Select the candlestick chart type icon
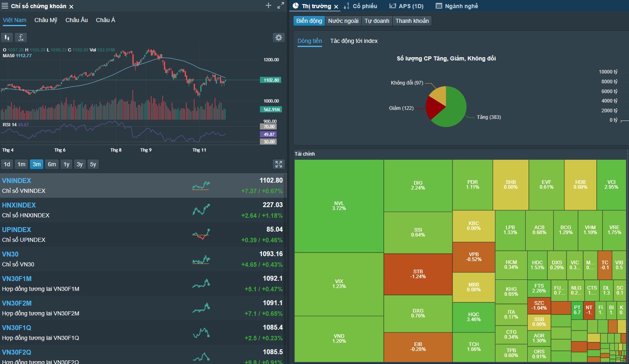 click(7, 38)
